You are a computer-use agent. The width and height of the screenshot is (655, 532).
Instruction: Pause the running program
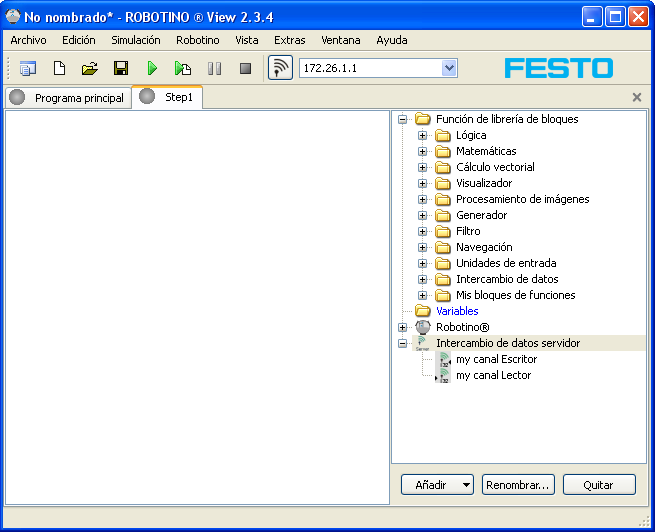pyautogui.click(x=214, y=68)
